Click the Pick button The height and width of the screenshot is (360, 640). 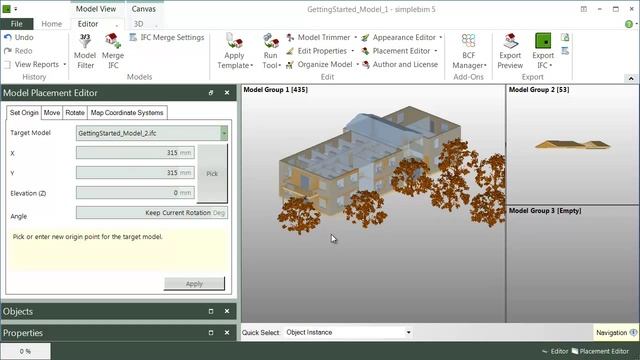[x=212, y=173]
